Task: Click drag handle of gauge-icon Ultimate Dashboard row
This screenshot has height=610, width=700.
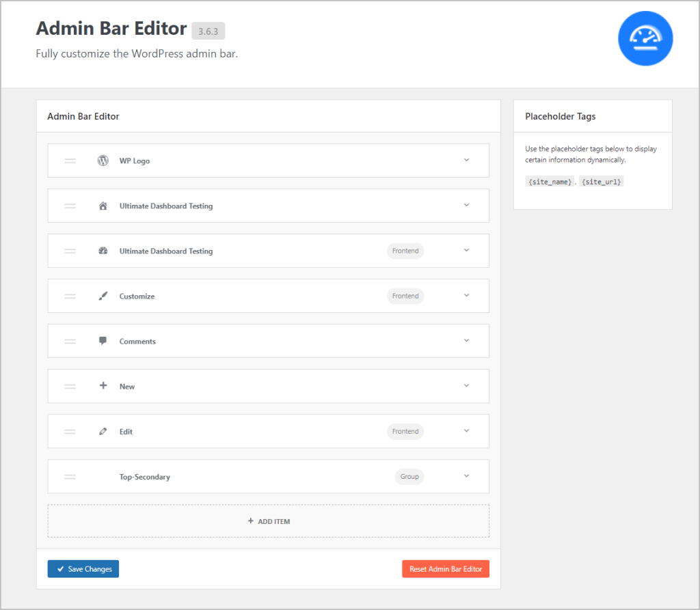Action: [70, 251]
